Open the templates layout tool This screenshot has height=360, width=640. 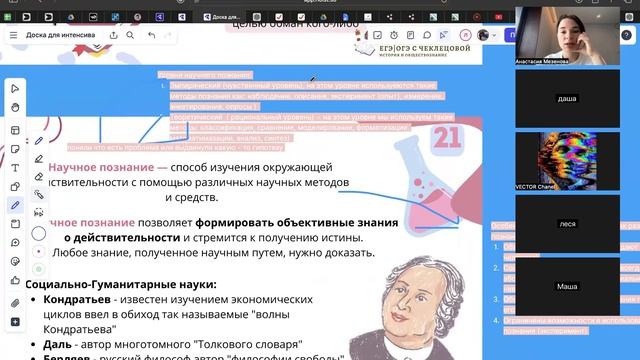point(15,130)
